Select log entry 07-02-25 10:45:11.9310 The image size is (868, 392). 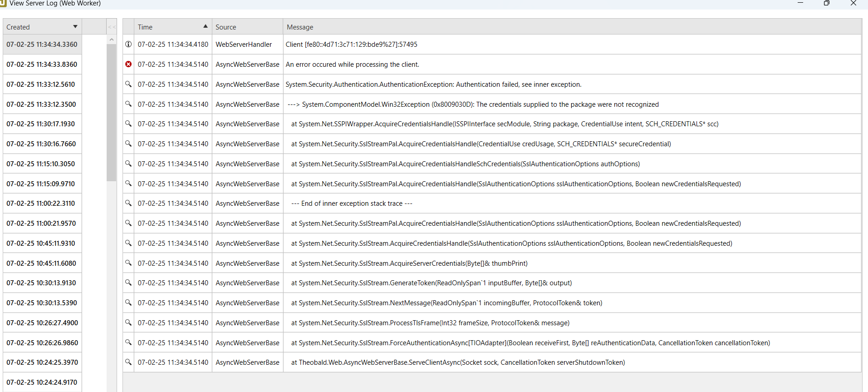tap(41, 243)
